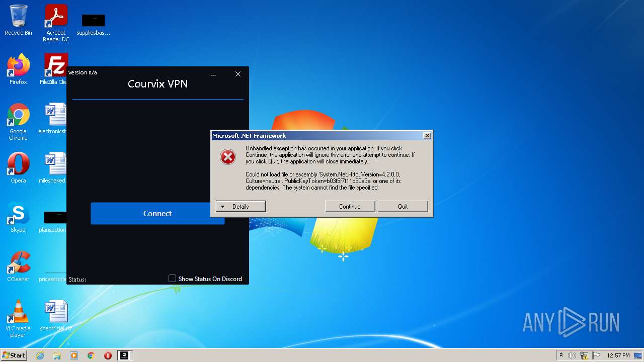644x362 pixels.
Task: Click Opera icon in taskbar
Action: point(108,355)
